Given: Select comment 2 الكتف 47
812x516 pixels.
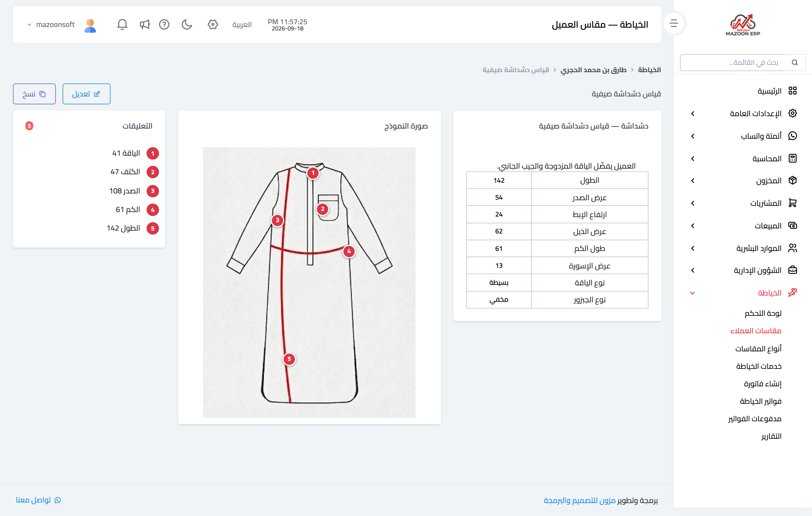Looking at the screenshot, I should [x=134, y=172].
